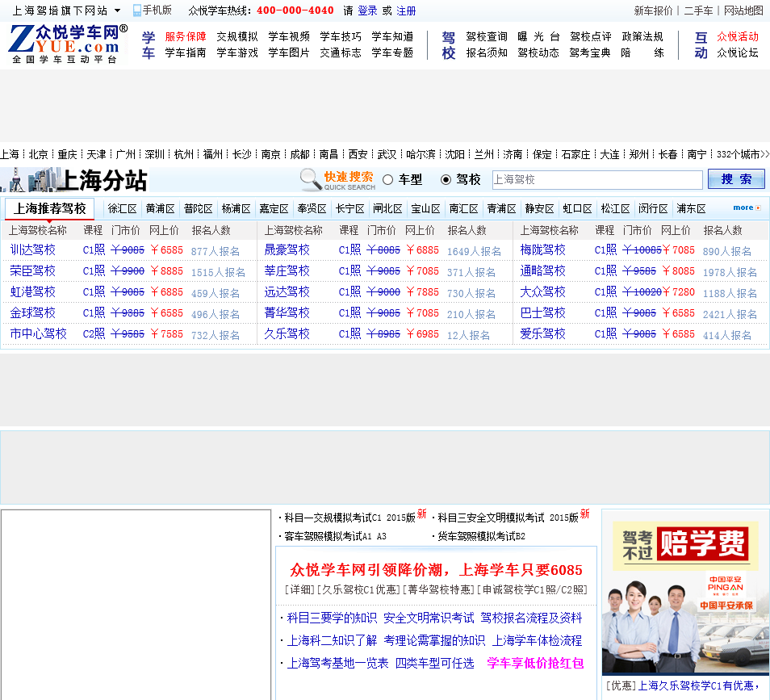Open the 登录 login link
Screen dimensions: 770x700
tap(367, 10)
